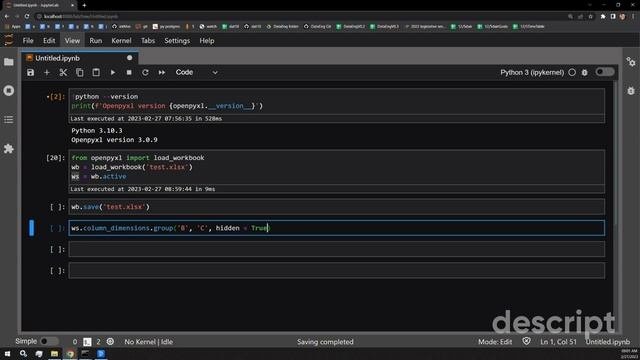Open the View menu
Viewport: 640px width, 360px height.
click(x=72, y=41)
